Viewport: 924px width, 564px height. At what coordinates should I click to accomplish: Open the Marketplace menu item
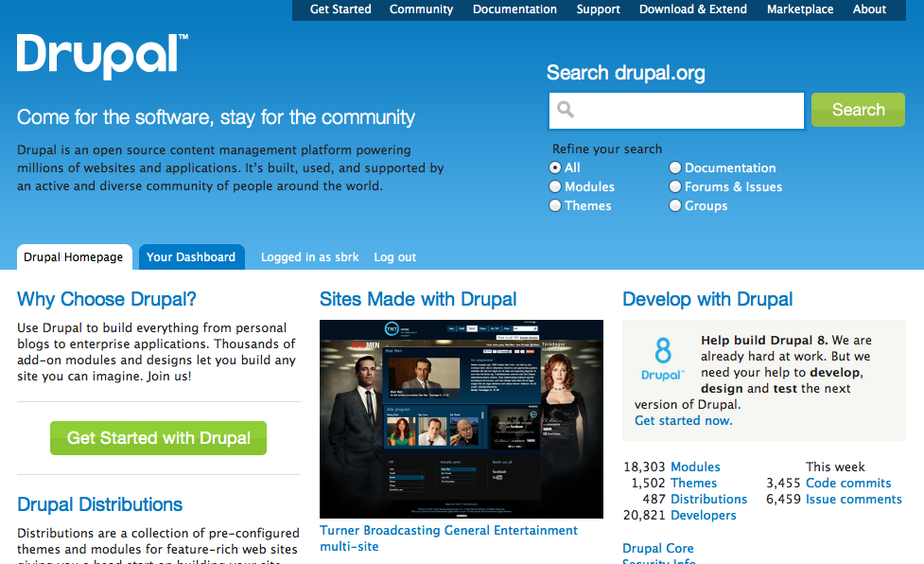[x=799, y=9]
